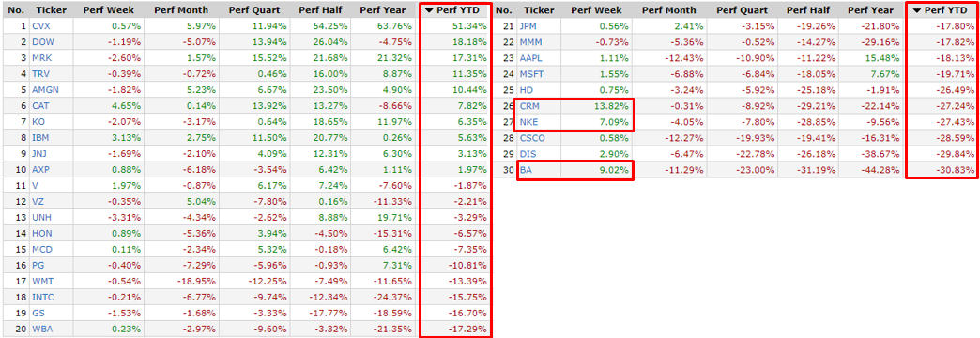The width and height of the screenshot is (980, 338).
Task: Open the CRM ticker link
Action: (529, 106)
